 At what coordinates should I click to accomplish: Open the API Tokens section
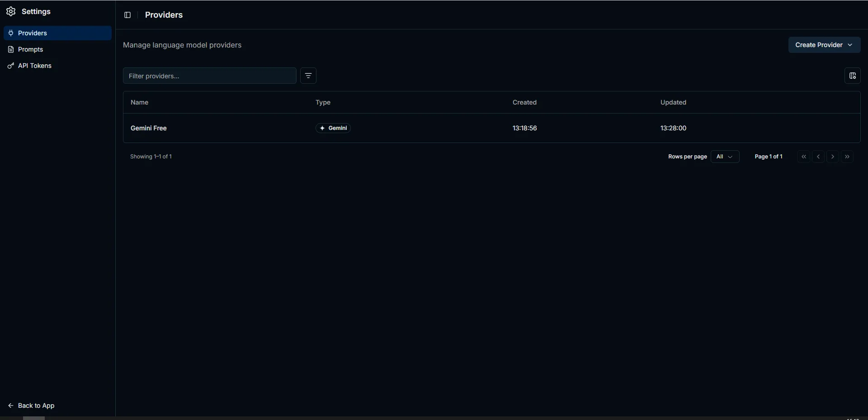pyautogui.click(x=57, y=66)
